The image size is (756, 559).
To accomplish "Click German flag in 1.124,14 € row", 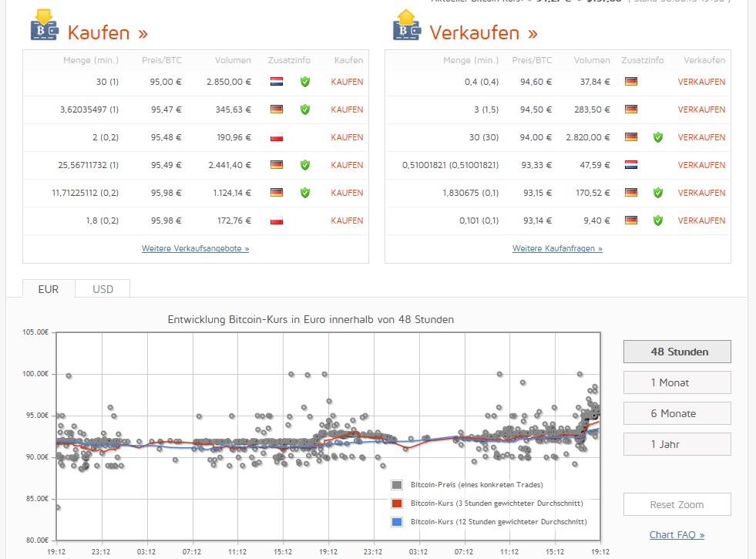I will [277, 193].
